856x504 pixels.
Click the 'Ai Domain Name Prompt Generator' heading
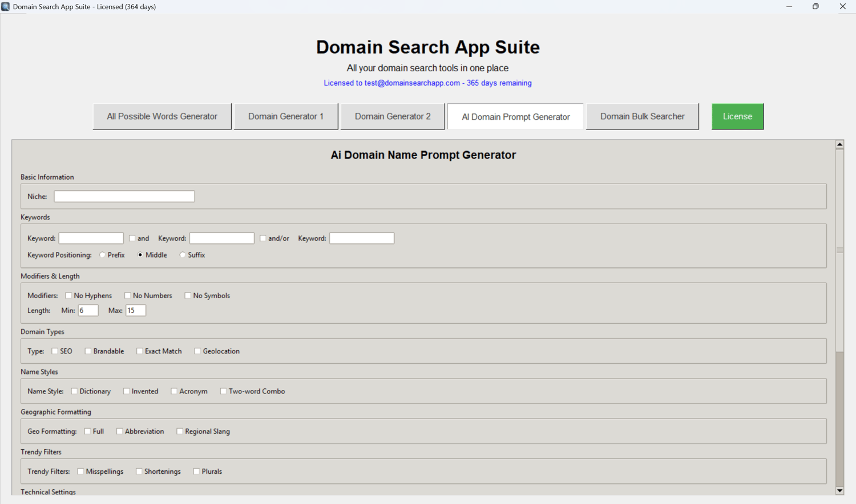click(423, 155)
